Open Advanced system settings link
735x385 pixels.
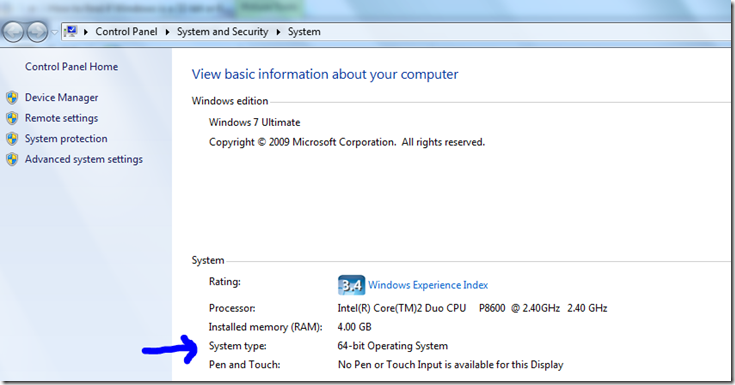pos(84,159)
